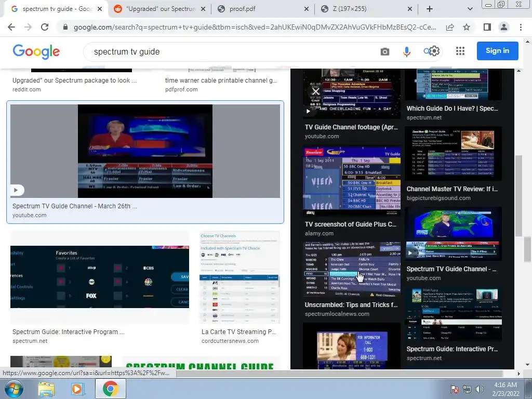Click the browser forward arrow

pos(28,27)
